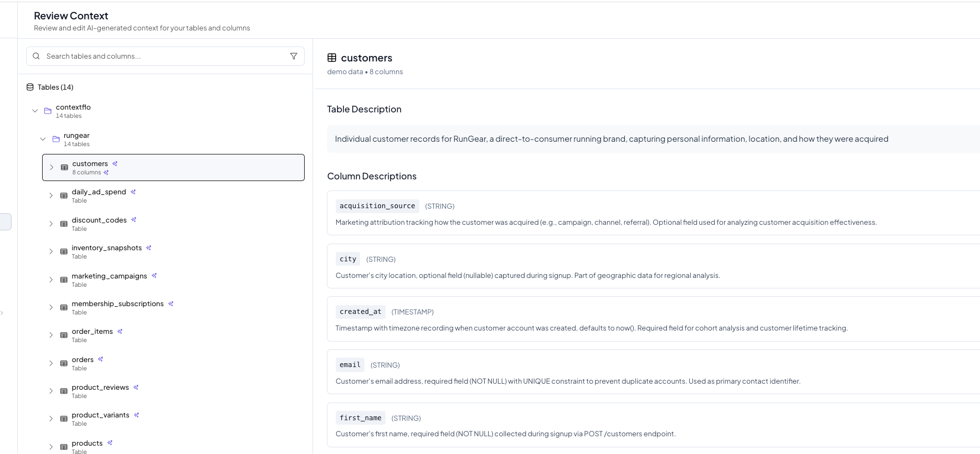The width and height of the screenshot is (980, 454).
Task: Click the Tables (14) header label
Action: pyautogui.click(x=55, y=87)
